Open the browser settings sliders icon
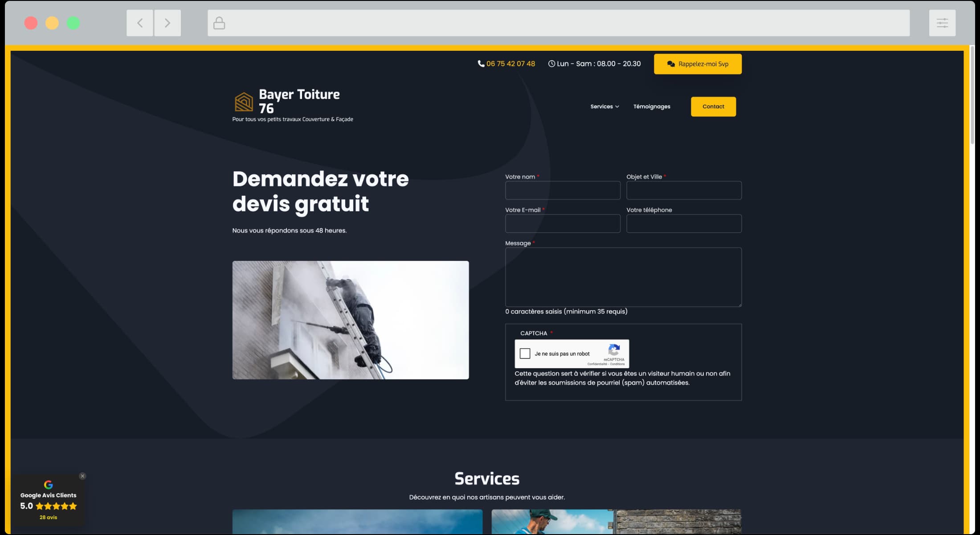 pos(942,23)
